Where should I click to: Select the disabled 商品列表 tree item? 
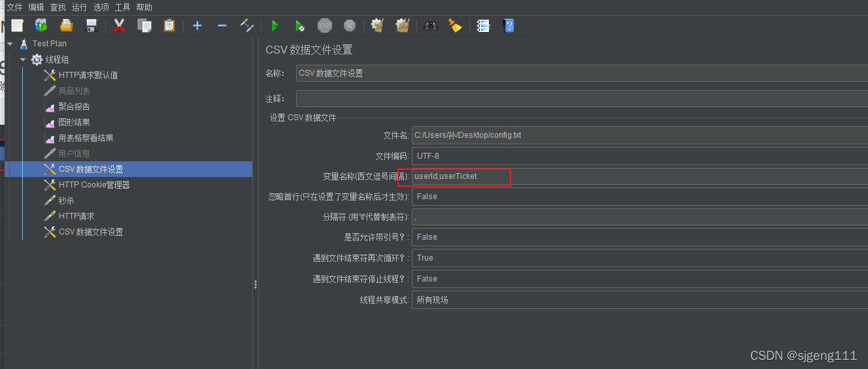click(75, 91)
